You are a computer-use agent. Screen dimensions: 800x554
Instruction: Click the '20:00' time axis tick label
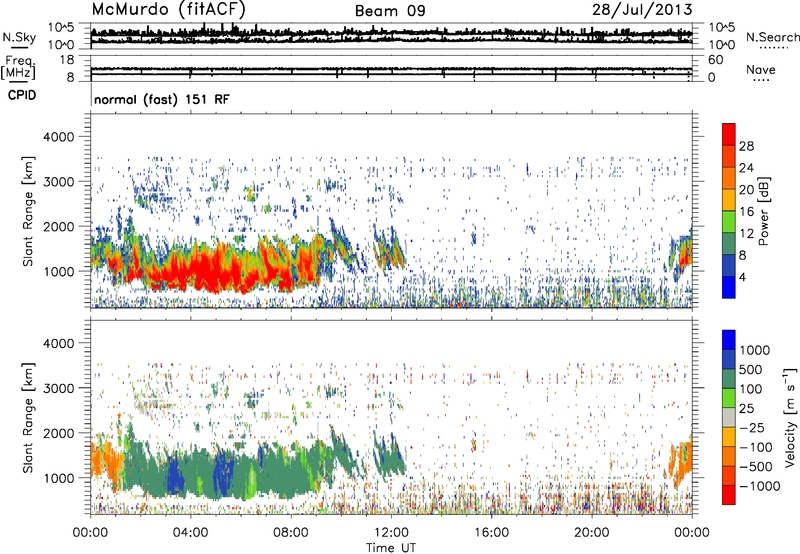[x=591, y=533]
